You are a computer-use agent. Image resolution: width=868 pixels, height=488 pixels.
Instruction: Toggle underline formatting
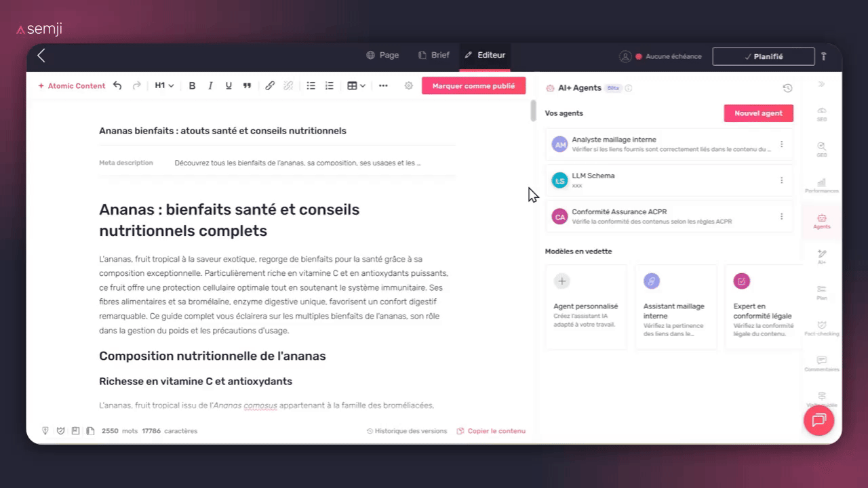(x=229, y=85)
